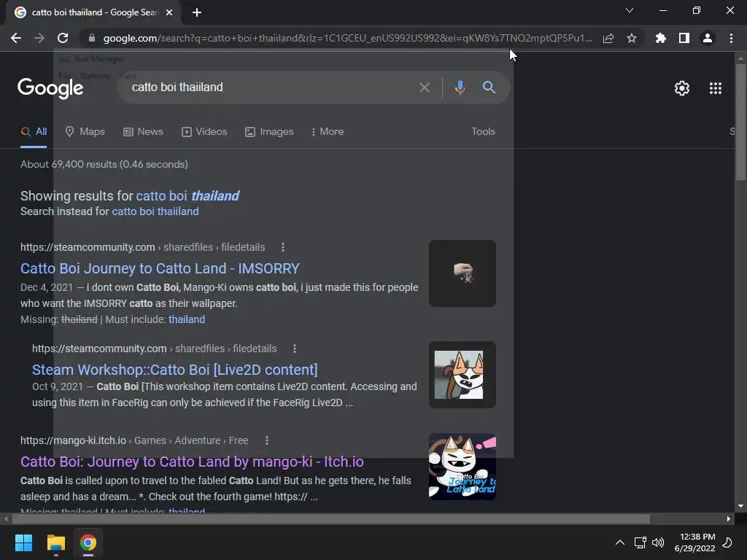Open the Chrome profile avatar
747x560 pixels.
(x=708, y=38)
